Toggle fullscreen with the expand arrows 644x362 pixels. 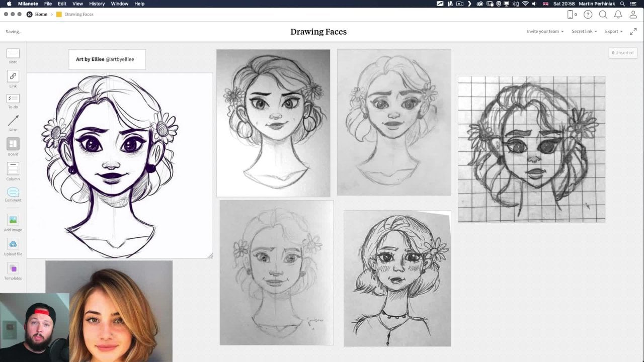(x=633, y=31)
